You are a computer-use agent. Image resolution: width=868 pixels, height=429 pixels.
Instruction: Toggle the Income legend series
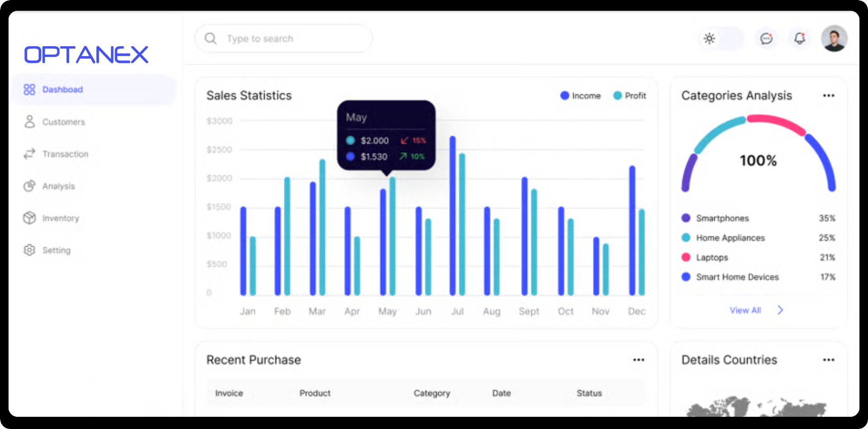pyautogui.click(x=580, y=96)
